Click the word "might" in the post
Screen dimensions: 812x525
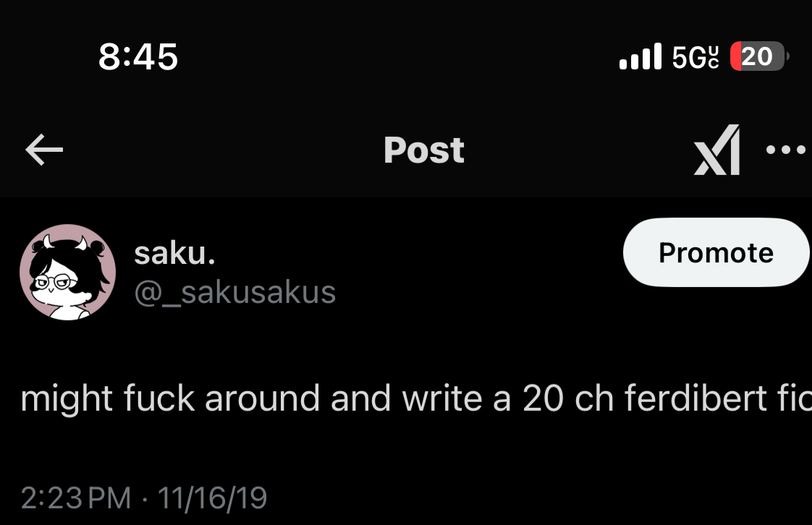[67, 398]
